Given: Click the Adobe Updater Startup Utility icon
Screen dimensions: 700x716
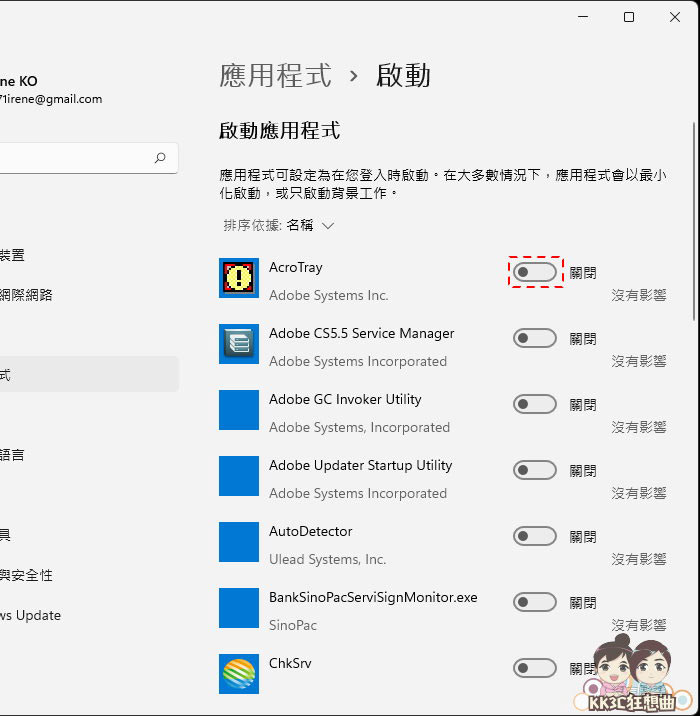Looking at the screenshot, I should (239, 476).
